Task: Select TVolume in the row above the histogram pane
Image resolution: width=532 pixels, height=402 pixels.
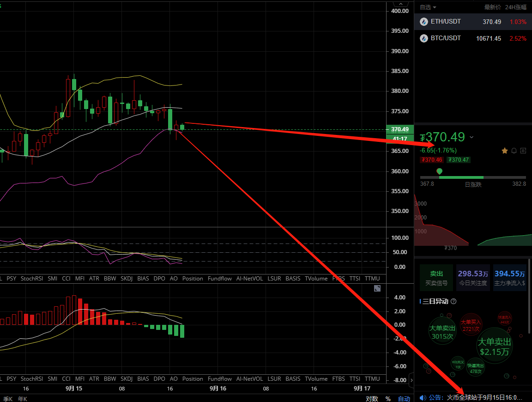Action: tap(316, 279)
